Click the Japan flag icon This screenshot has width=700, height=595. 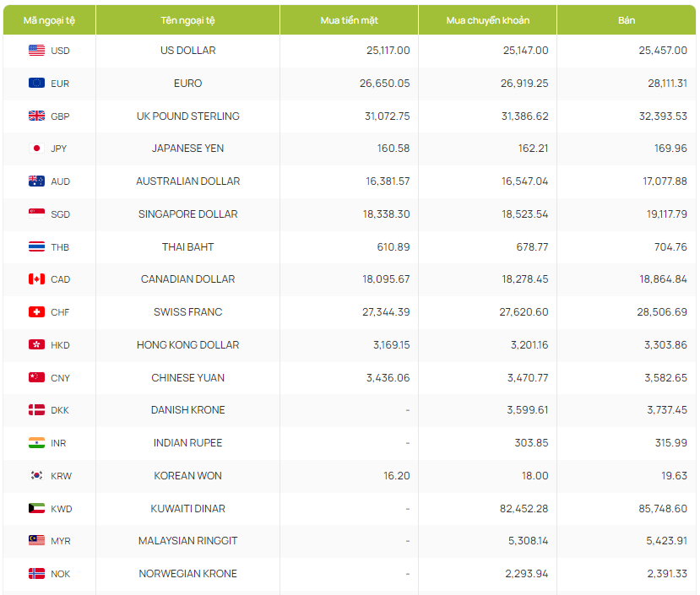pyautogui.click(x=36, y=149)
